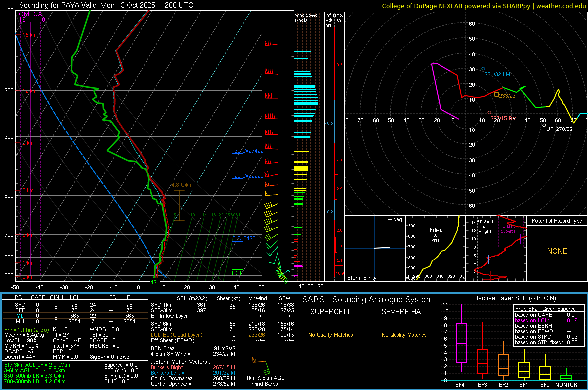Click the -20 C=22220' level label

[248, 176]
